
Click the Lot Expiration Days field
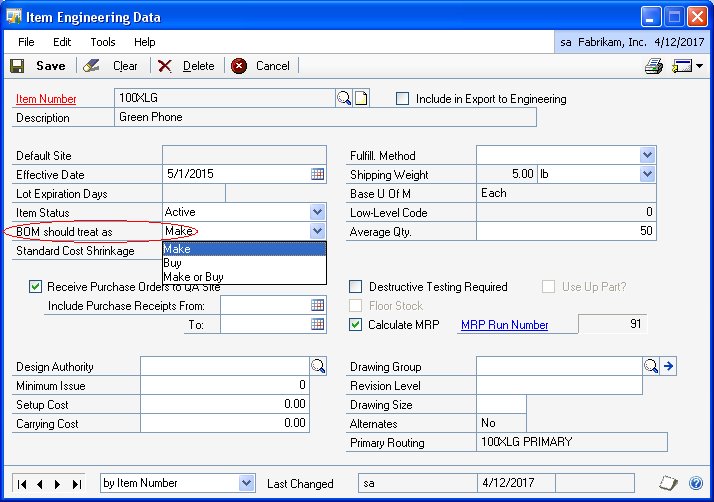194,193
